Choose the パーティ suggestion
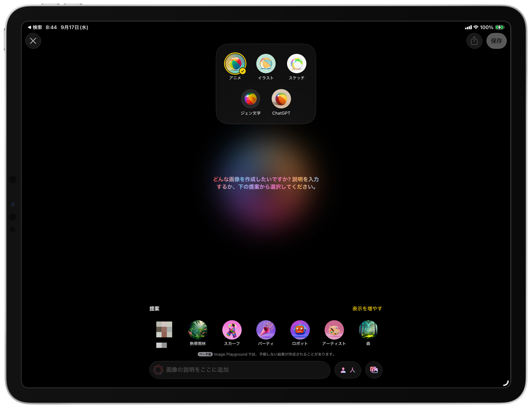 click(266, 329)
